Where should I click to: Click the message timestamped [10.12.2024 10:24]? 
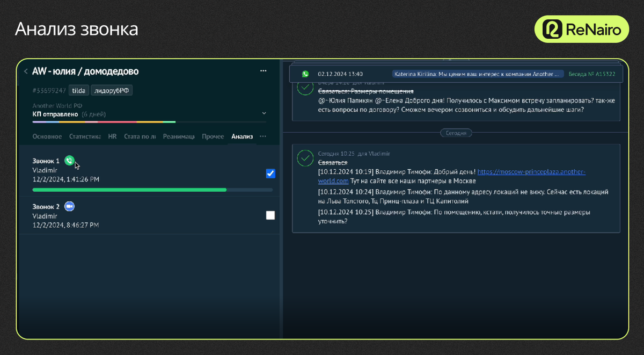click(463, 196)
